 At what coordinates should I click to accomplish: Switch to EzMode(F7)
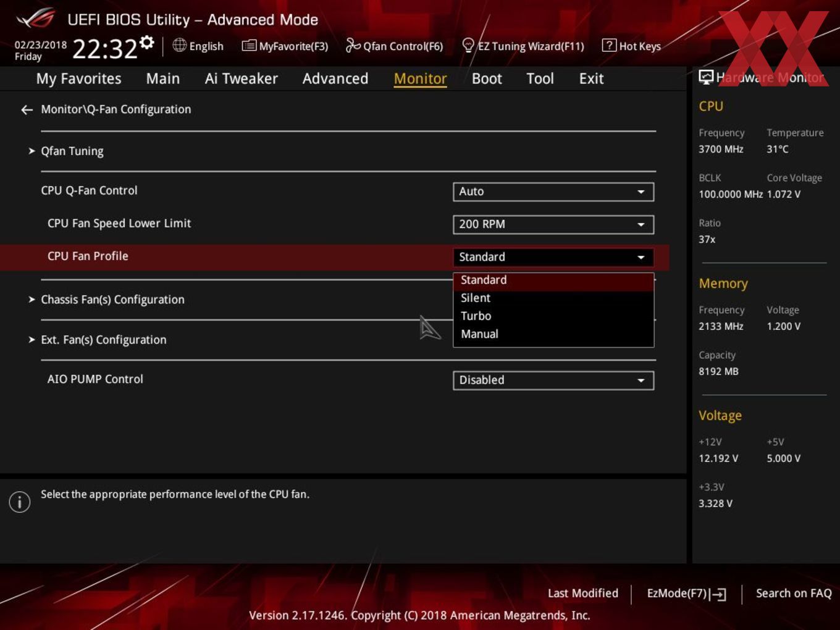pyautogui.click(x=686, y=594)
